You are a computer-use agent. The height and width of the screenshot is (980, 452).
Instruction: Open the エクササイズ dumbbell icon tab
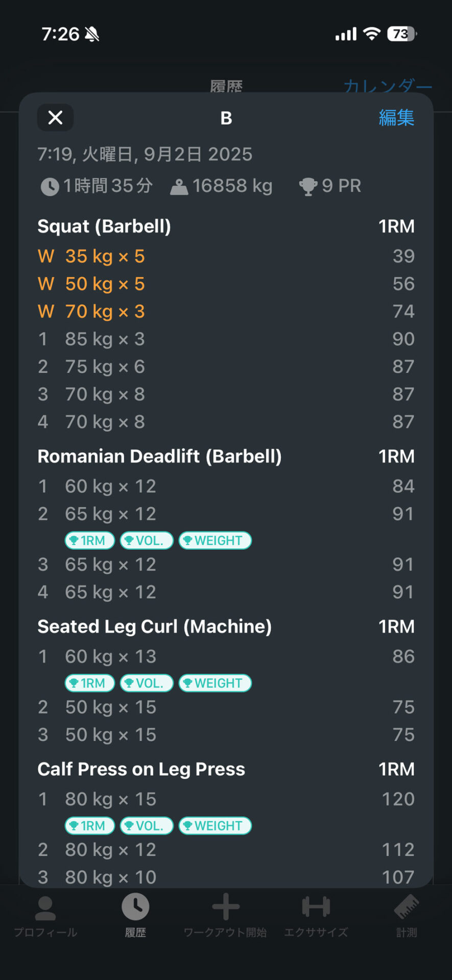point(316,907)
